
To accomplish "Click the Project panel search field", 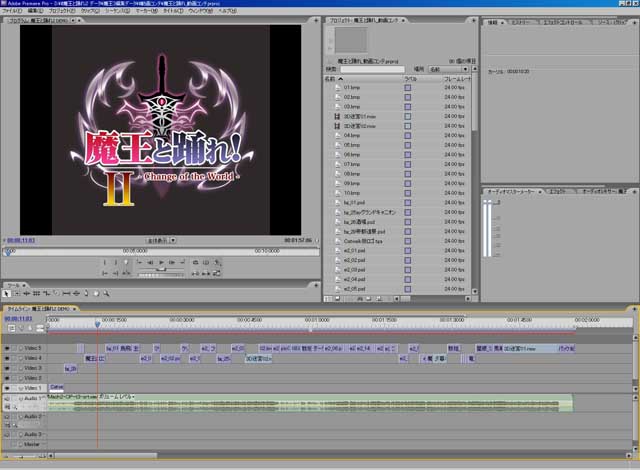I will 372,69.
